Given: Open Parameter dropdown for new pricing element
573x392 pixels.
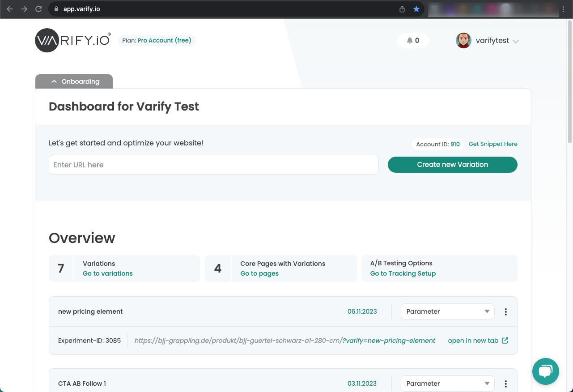Looking at the screenshot, I should (x=448, y=311).
